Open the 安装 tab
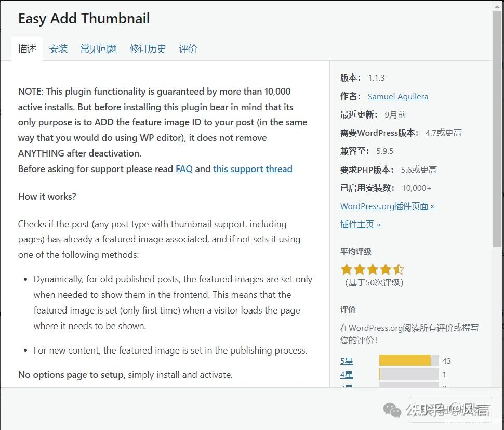The height and width of the screenshot is (430, 504). click(x=58, y=49)
